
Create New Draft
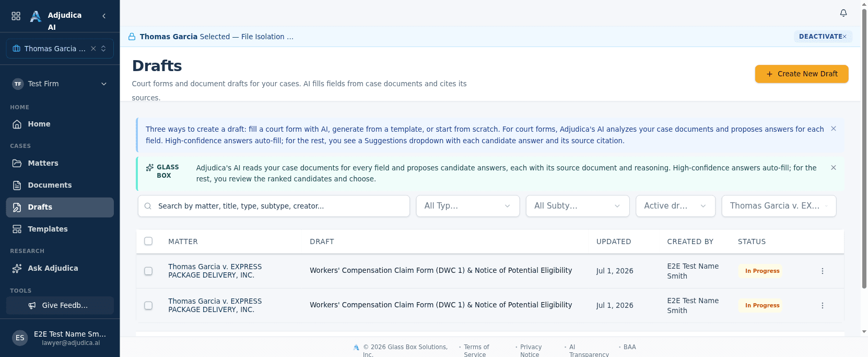click(802, 74)
